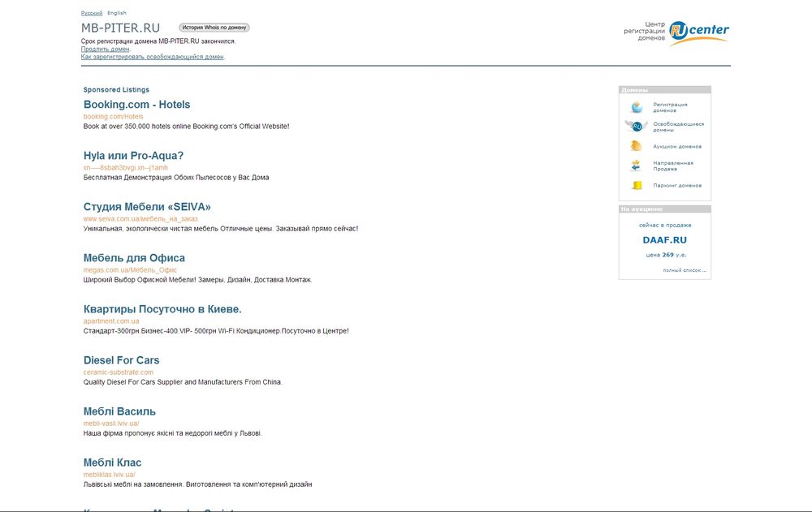Switch language to Русский
812x512 pixels.
92,13
